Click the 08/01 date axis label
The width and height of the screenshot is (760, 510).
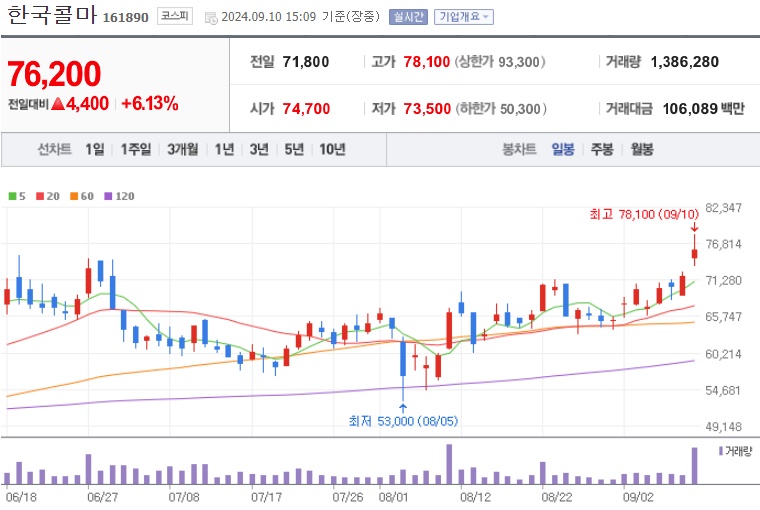[x=394, y=497]
